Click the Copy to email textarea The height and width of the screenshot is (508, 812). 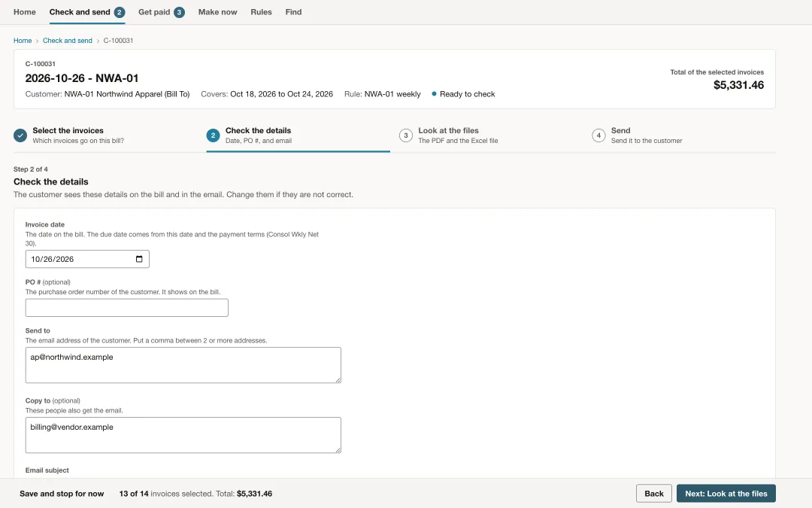pyautogui.click(x=183, y=435)
